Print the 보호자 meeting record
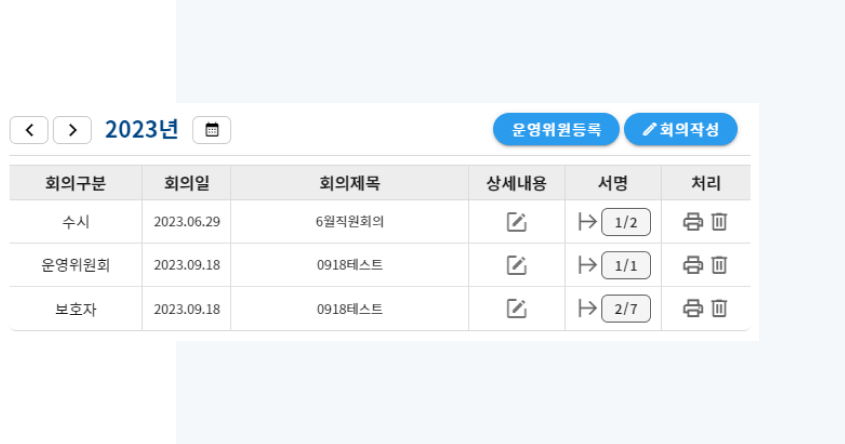This screenshot has height=444, width=845. coord(693,308)
